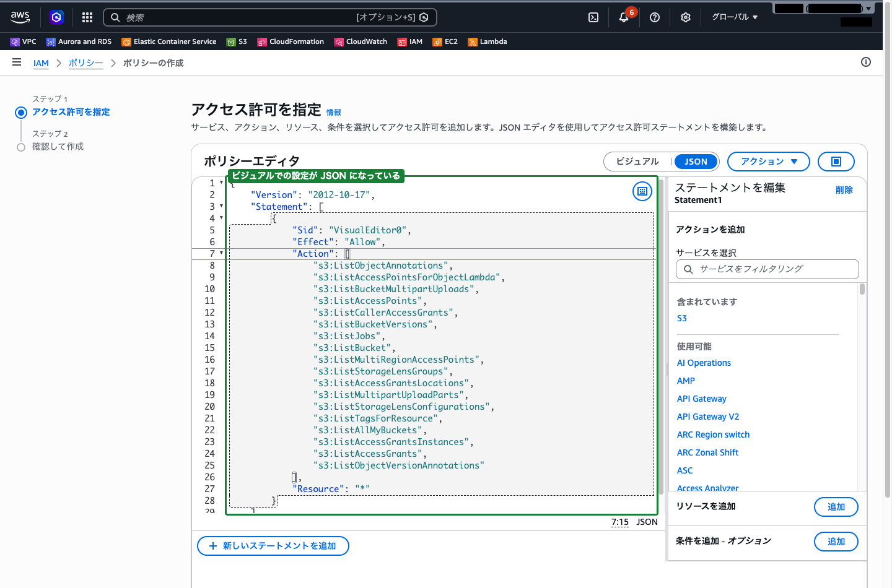Go to the ポリシー breadcrumb

(x=85, y=63)
